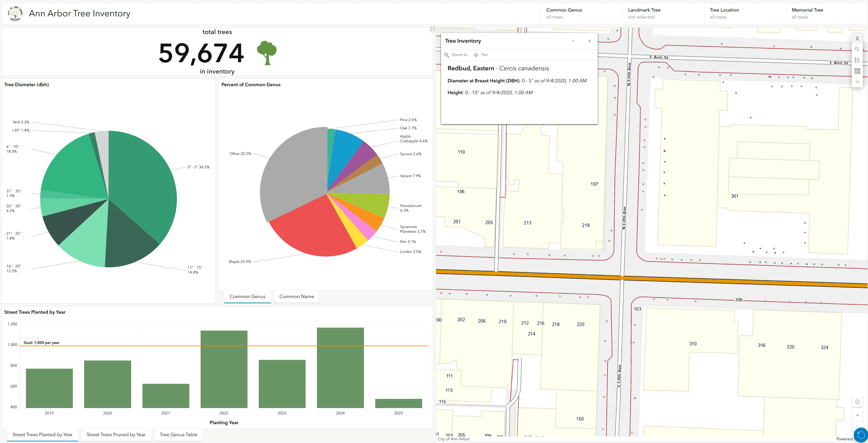
Task: Click the blue reset view button
Action: click(860, 435)
